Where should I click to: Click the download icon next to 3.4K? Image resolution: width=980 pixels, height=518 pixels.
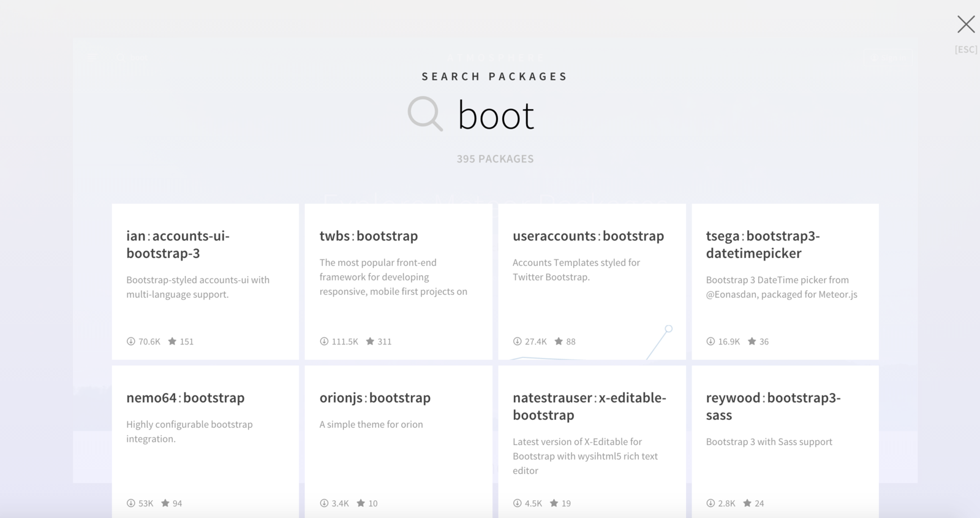click(324, 503)
